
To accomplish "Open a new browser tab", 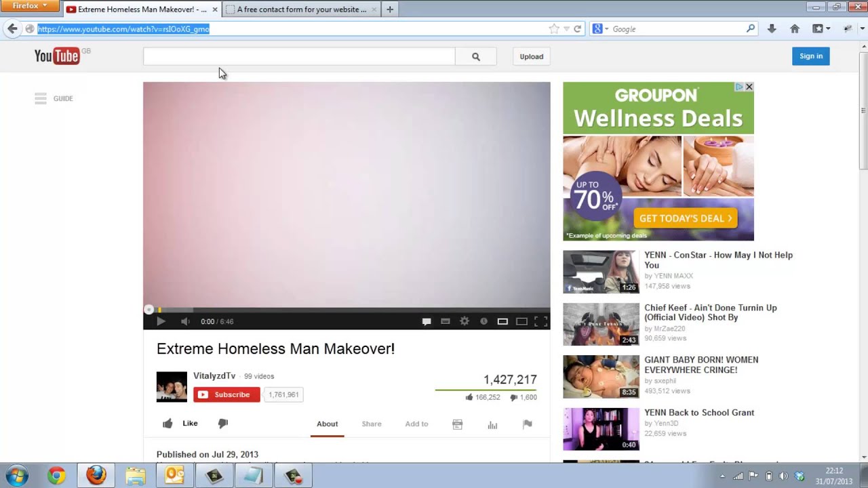I will pyautogui.click(x=390, y=9).
